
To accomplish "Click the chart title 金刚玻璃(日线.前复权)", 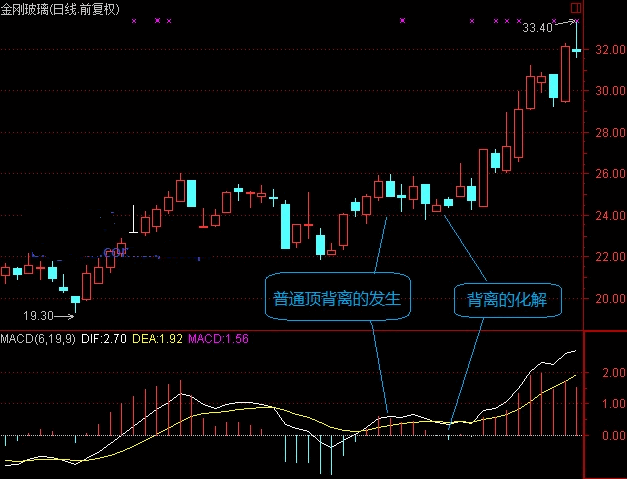I will tap(60, 8).
